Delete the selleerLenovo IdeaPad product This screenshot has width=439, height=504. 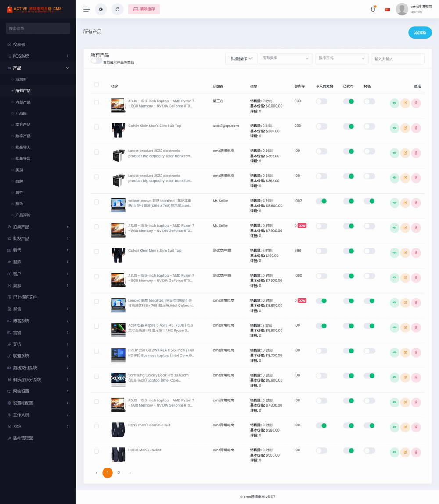coord(416,203)
